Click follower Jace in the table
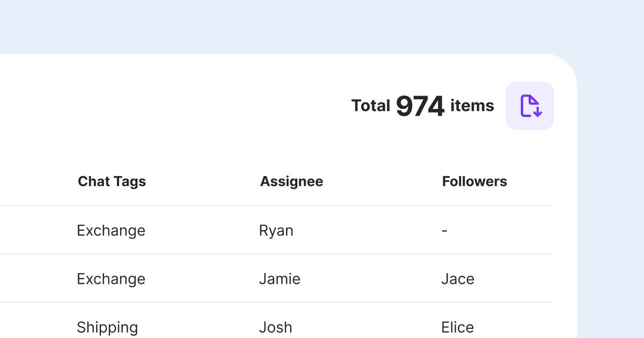644x338 pixels. [458, 279]
